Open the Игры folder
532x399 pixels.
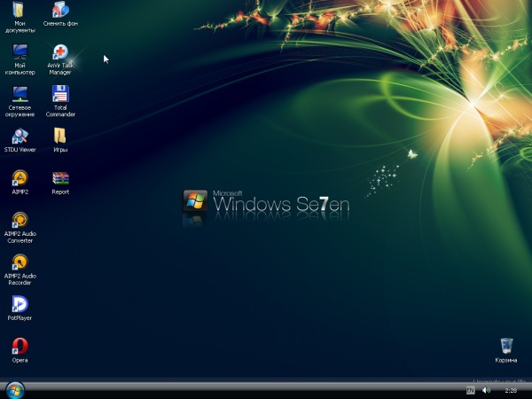point(60,136)
